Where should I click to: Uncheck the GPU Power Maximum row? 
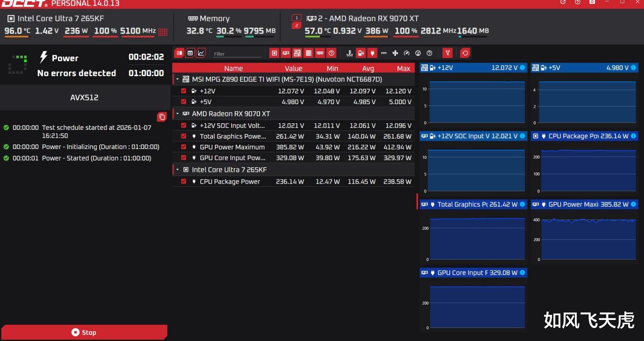(184, 147)
